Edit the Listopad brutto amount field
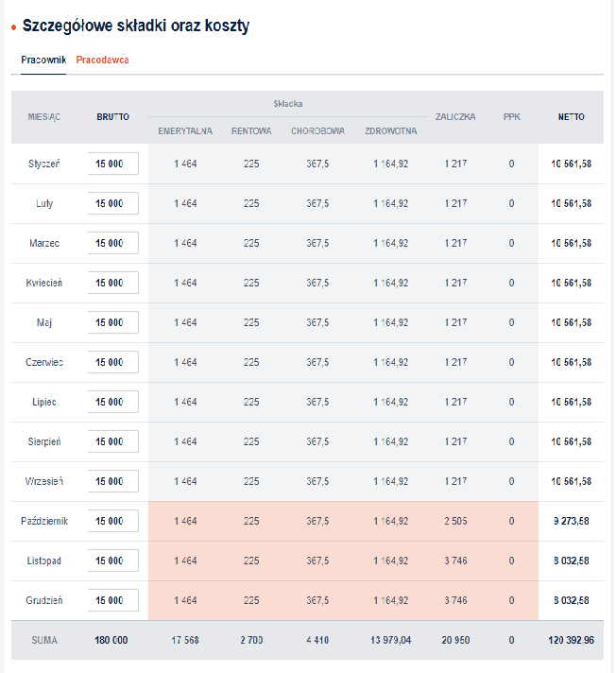Screen dimensions: 616x673 (113, 561)
